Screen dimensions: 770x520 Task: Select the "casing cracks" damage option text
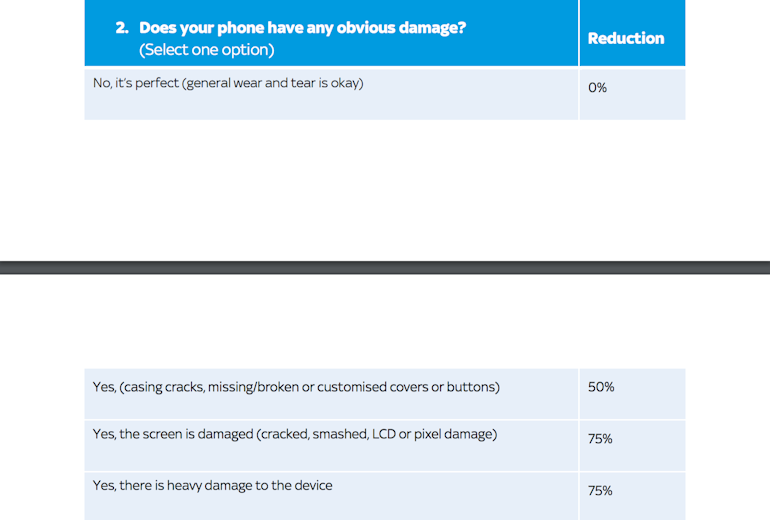(164, 387)
